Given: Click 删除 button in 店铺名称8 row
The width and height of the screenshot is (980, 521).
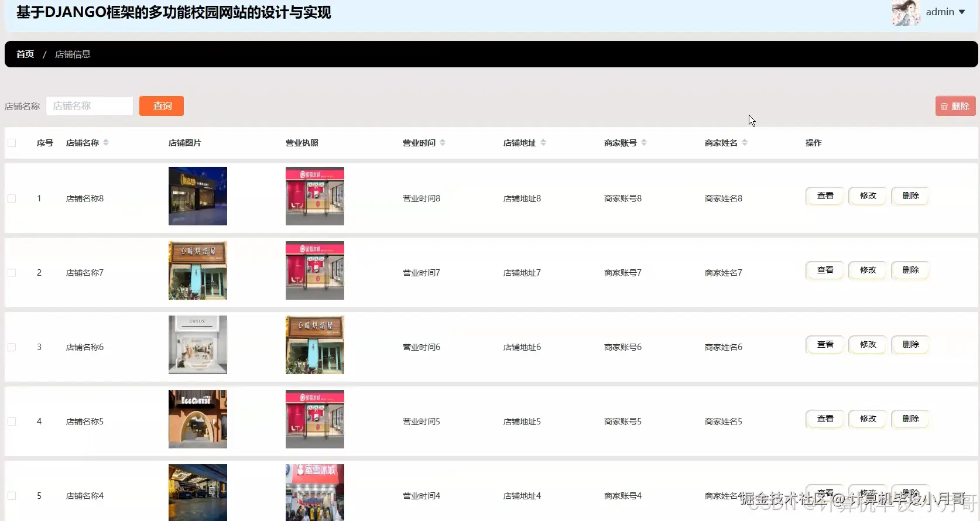Looking at the screenshot, I should pos(910,196).
